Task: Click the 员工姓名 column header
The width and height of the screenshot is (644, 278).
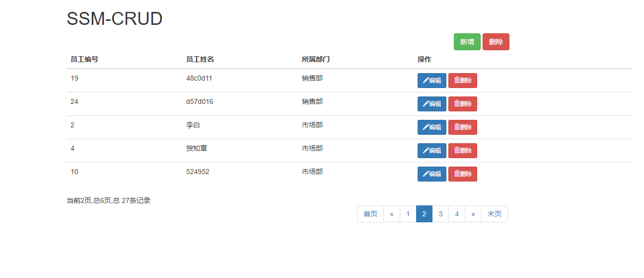Action: click(200, 60)
